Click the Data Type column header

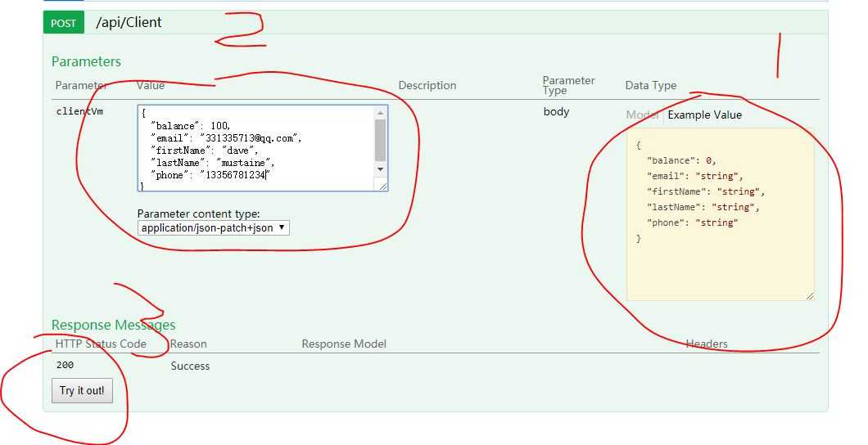(x=651, y=85)
